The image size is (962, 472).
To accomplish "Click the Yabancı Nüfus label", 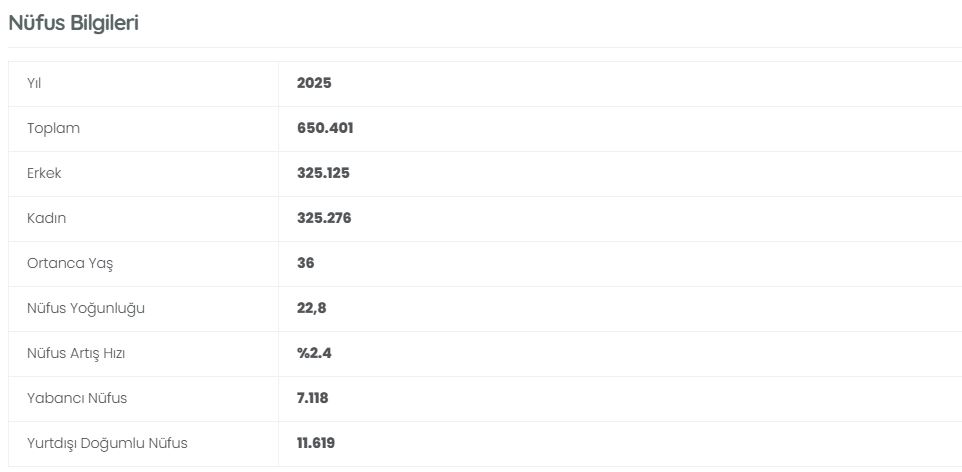I will (x=77, y=398).
